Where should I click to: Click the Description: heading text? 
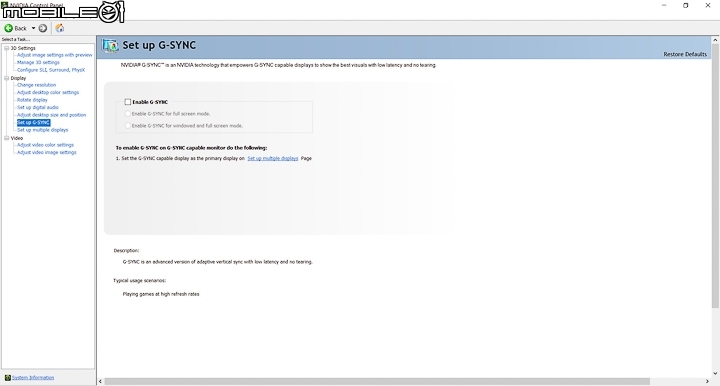pyautogui.click(x=126, y=251)
